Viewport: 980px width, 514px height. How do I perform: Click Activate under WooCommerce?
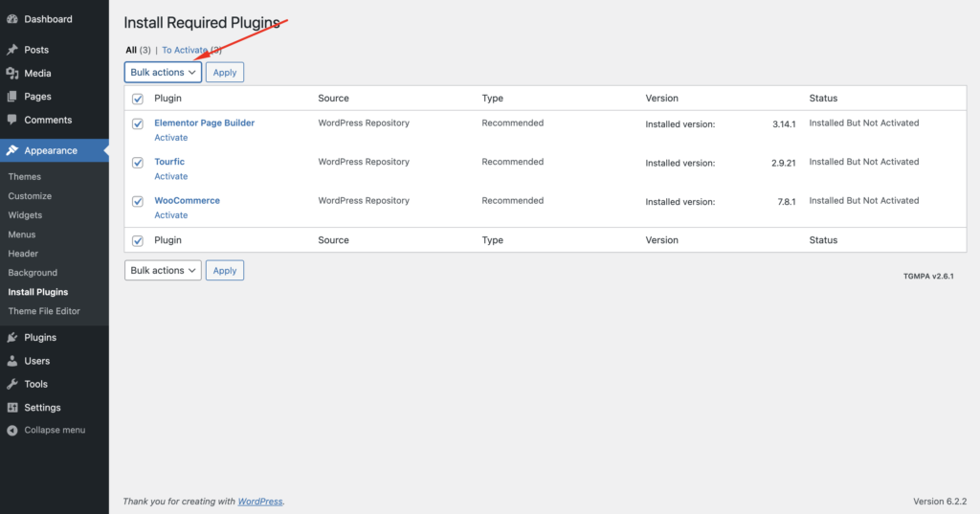click(x=170, y=215)
